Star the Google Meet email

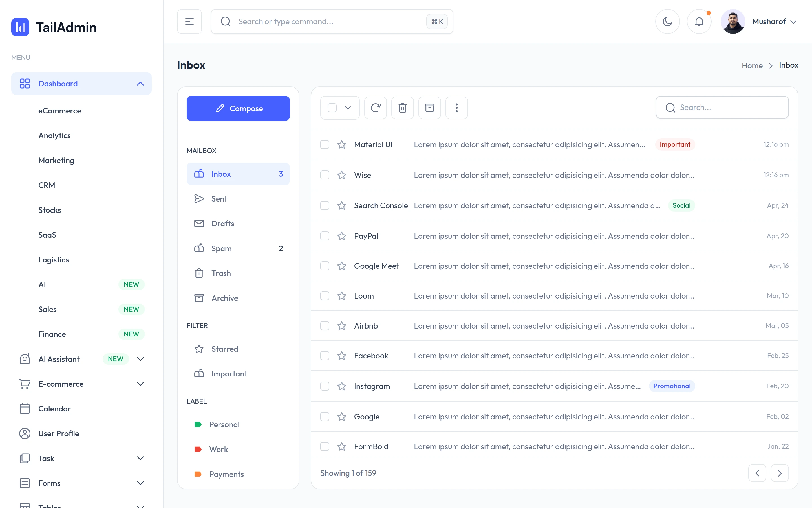coord(342,266)
